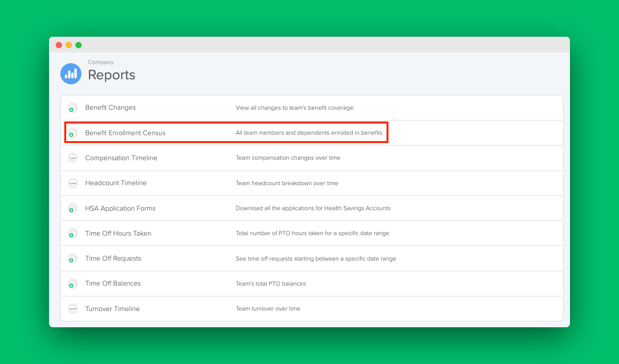Screen dimensions: 619x364
Task: Click 'Team's total PTO balances' text
Action: click(x=271, y=284)
